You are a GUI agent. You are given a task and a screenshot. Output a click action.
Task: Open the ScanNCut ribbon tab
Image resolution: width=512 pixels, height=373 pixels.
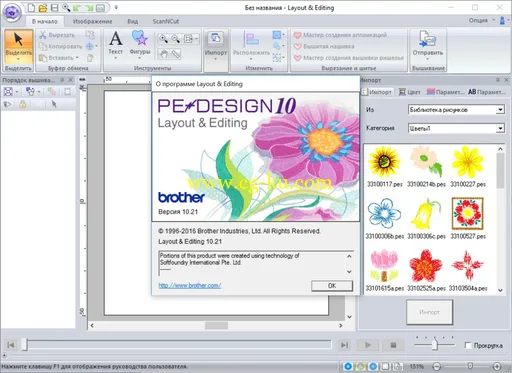pyautogui.click(x=166, y=21)
